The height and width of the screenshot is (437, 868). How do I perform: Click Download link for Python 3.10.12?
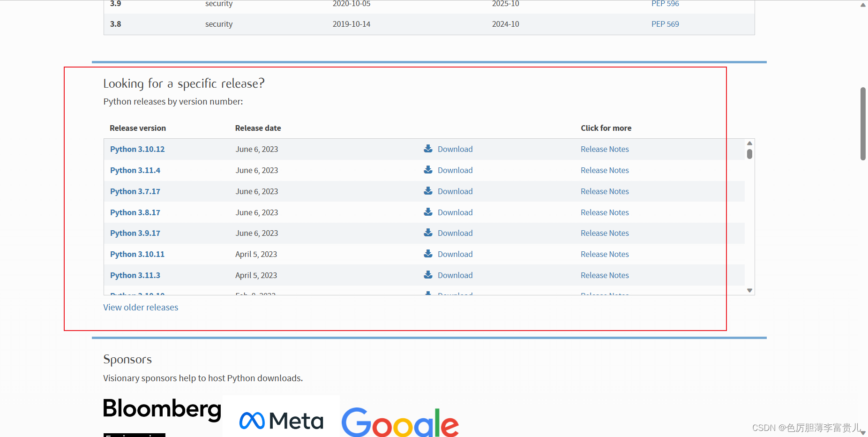(x=455, y=149)
